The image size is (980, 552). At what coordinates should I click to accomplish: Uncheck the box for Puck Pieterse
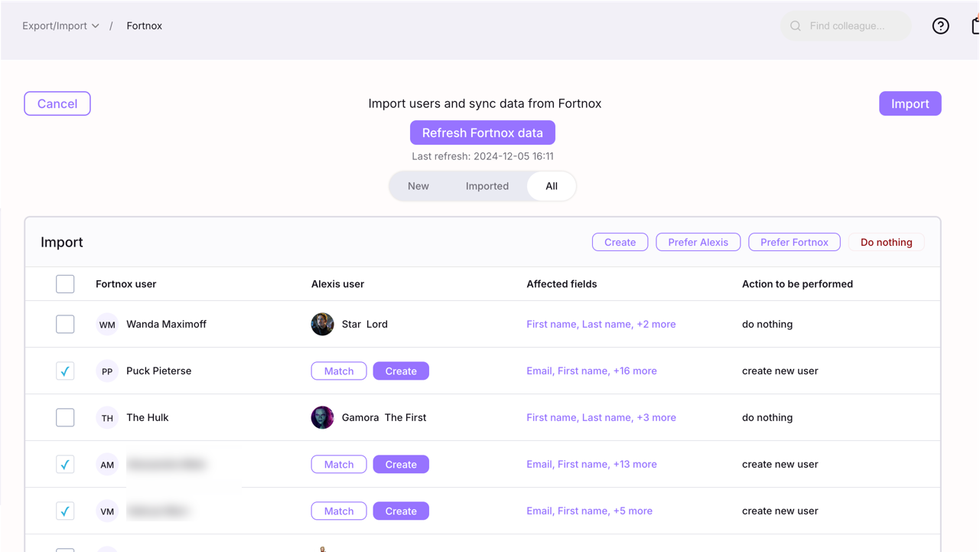(65, 371)
